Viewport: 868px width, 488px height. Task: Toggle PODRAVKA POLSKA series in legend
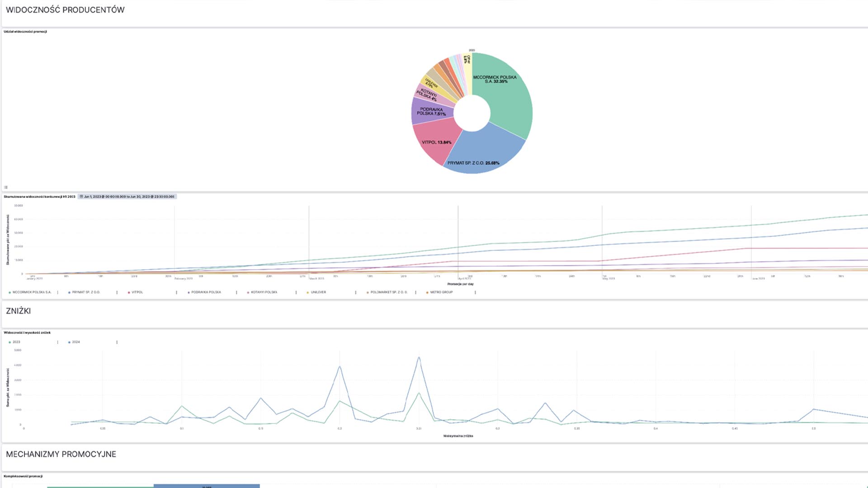coord(206,292)
